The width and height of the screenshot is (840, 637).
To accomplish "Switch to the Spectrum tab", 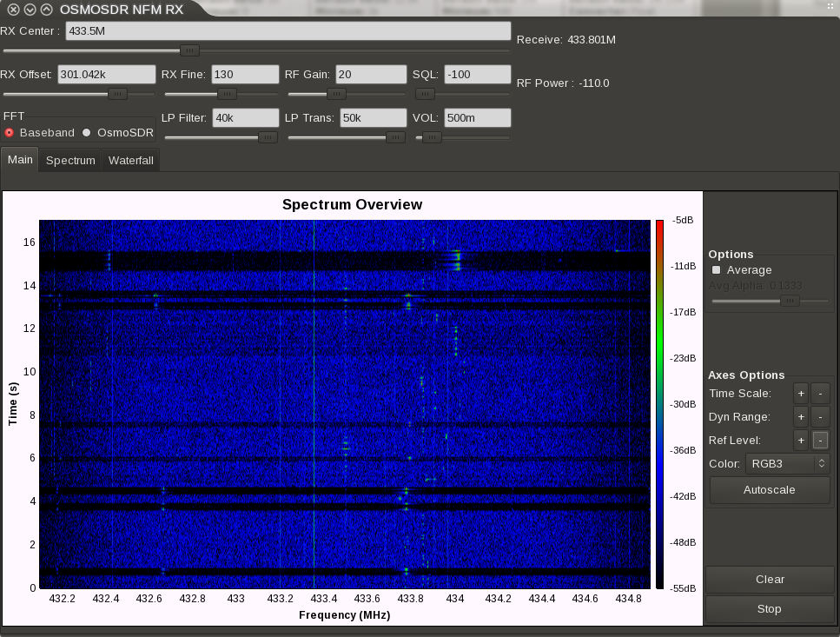I will coord(70,161).
